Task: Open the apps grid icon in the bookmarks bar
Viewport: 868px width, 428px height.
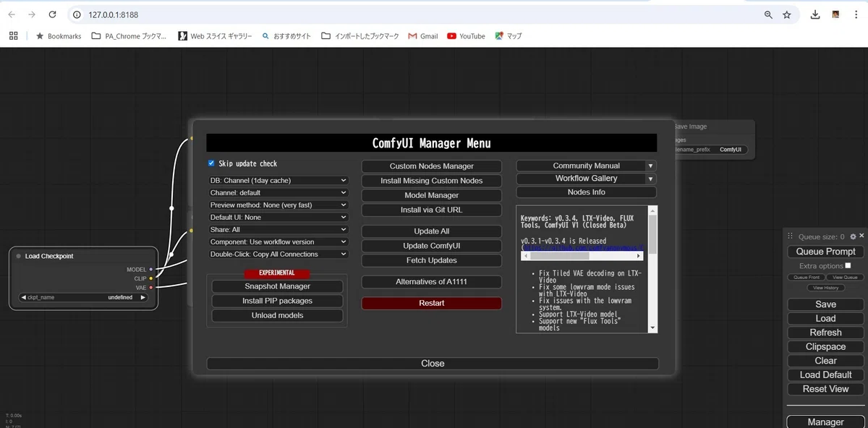Action: (13, 35)
